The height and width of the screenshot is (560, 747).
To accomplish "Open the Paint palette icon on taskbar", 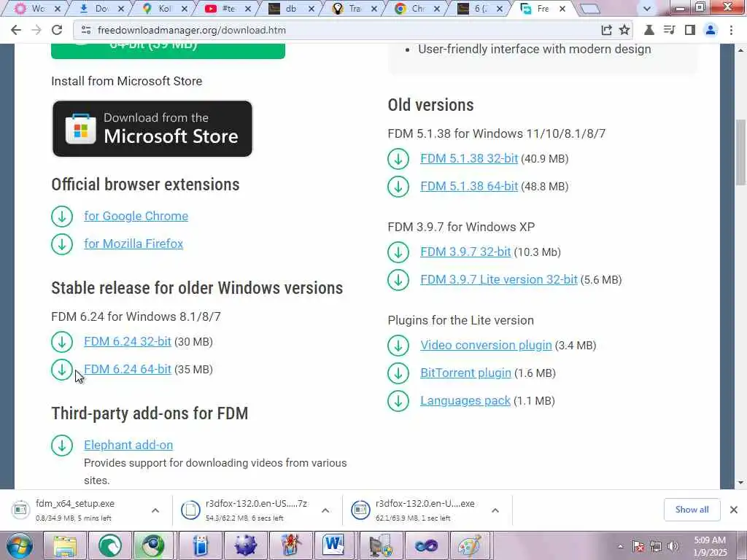I will point(469,545).
